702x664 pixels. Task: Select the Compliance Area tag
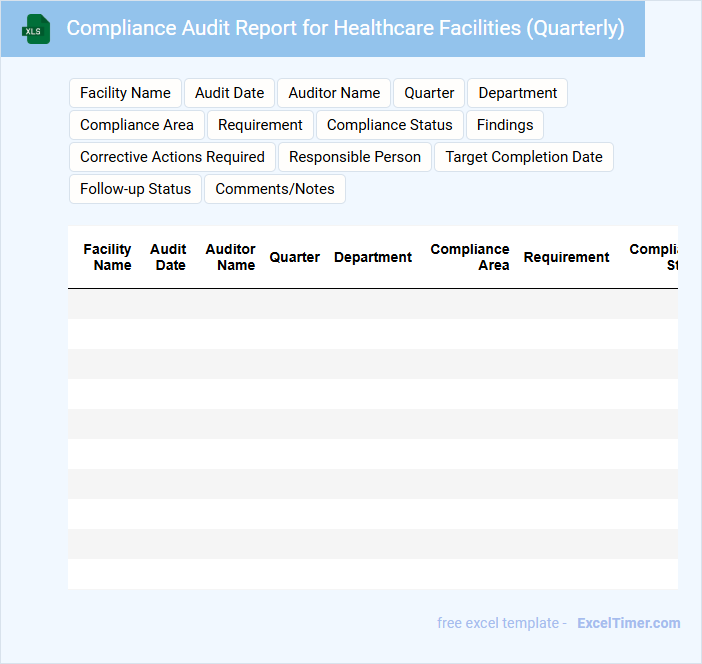137,125
